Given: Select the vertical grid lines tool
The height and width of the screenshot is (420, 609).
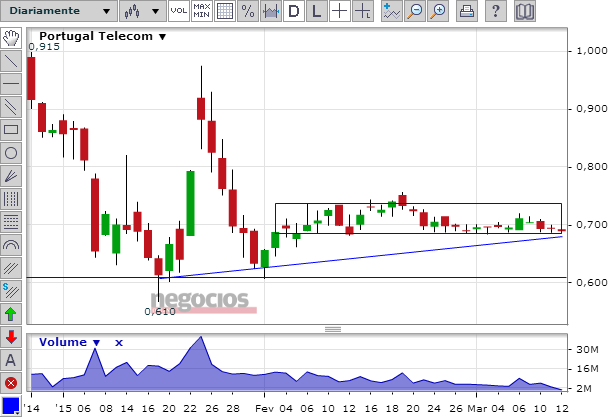Looking at the screenshot, I should click(x=11, y=199).
